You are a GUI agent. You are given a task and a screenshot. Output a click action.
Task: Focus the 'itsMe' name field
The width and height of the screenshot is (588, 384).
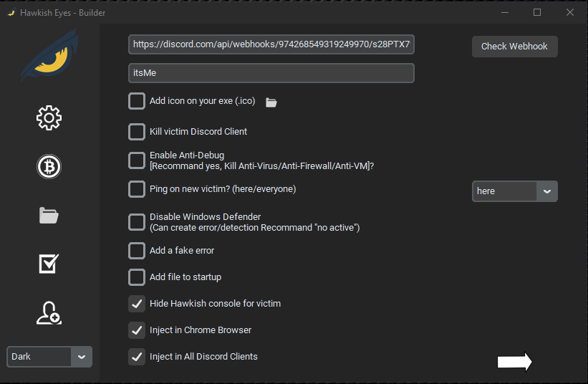[271, 73]
